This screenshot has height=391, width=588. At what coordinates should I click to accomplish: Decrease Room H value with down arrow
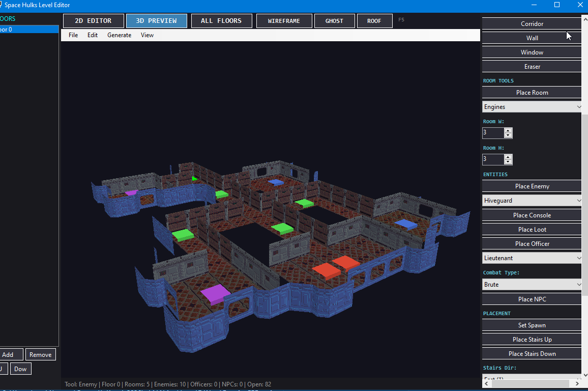508,162
